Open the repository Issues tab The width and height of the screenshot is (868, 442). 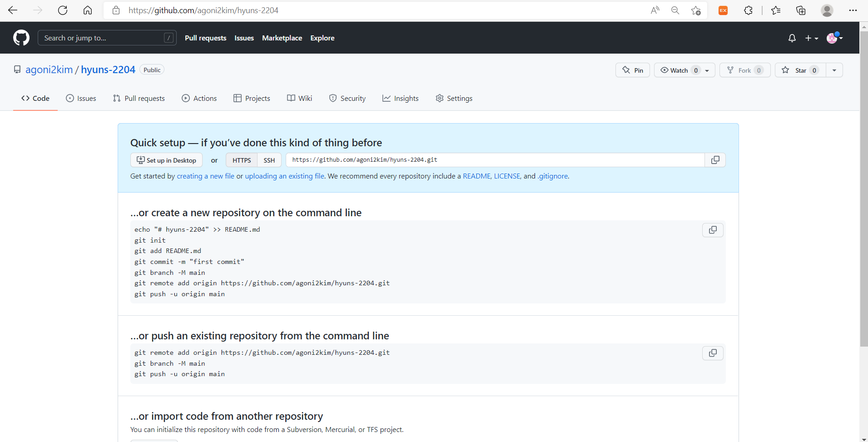click(x=81, y=98)
